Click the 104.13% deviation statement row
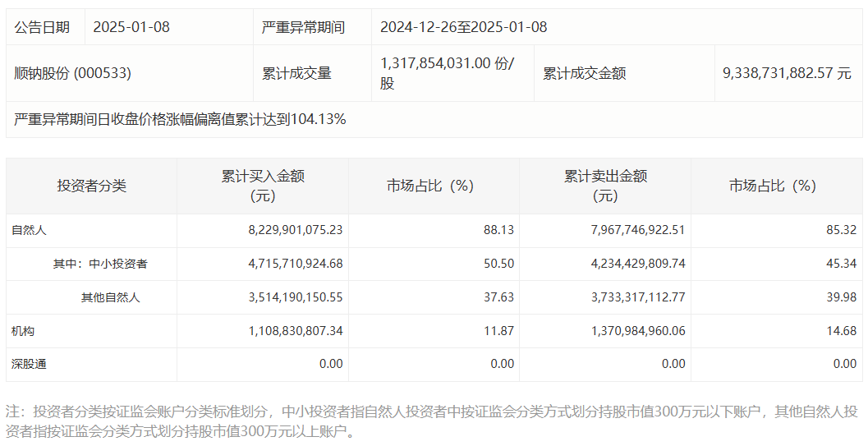Screen dimensions: 868x446 tap(434, 120)
